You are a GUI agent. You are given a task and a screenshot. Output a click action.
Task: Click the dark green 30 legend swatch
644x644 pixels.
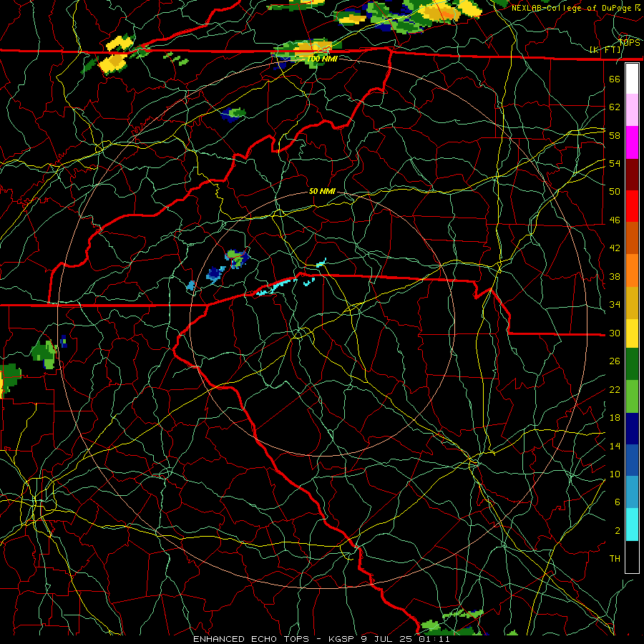632,364
